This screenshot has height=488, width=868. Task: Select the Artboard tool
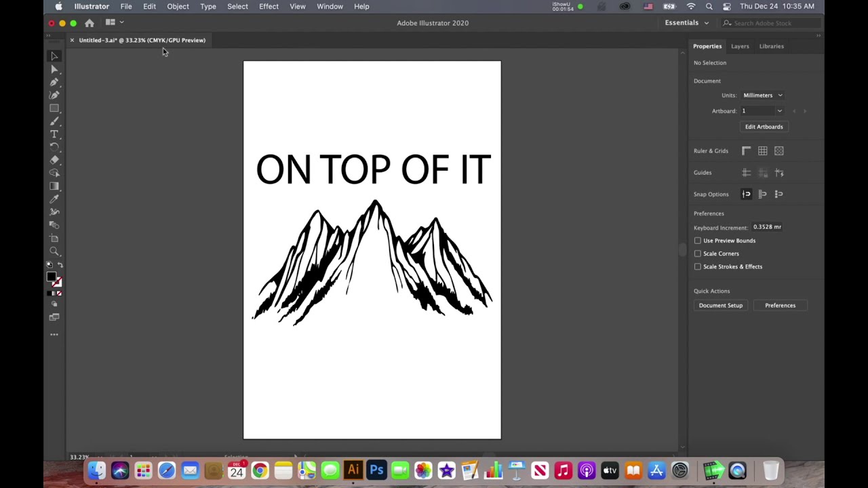54,239
